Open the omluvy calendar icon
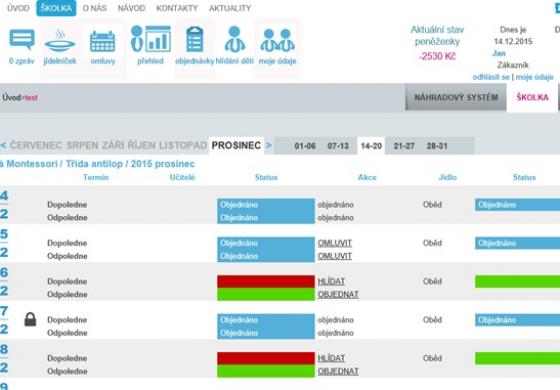Image resolution: width=560 pixels, height=390 pixels. tap(102, 41)
